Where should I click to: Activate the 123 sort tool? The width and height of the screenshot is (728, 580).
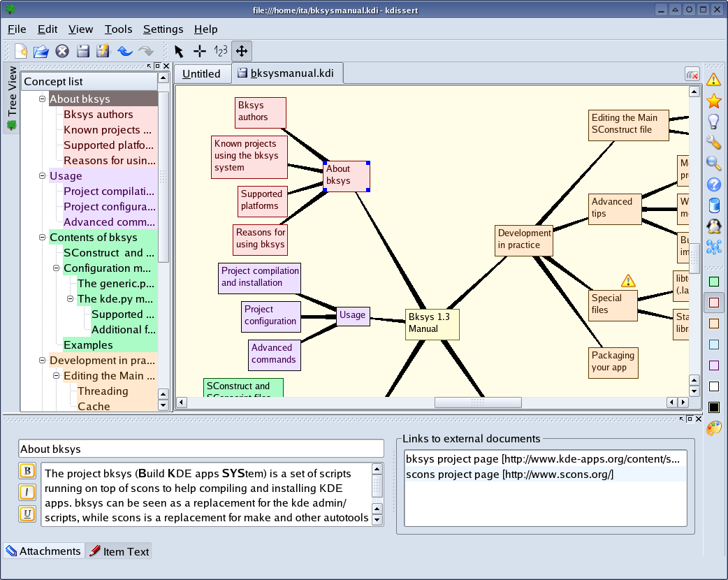(221, 50)
